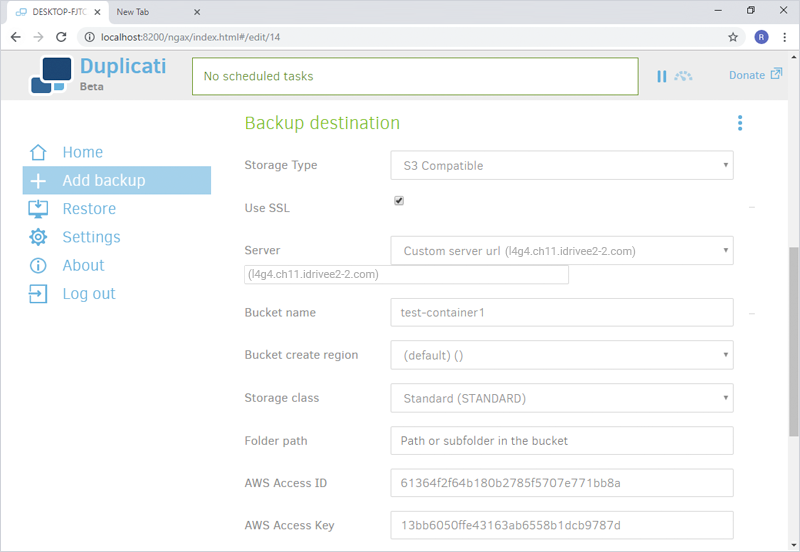800x552 pixels.
Task: Close the DESKTOP-FJTC browser tab
Action: (x=97, y=12)
